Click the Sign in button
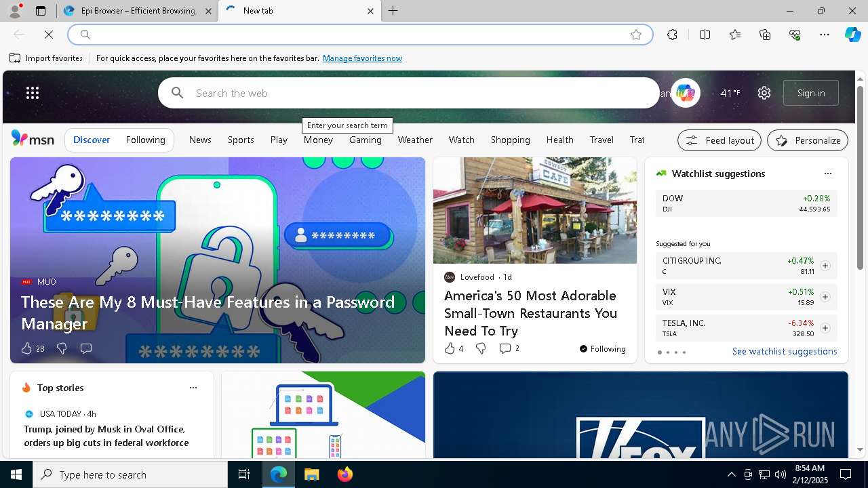 coord(811,93)
